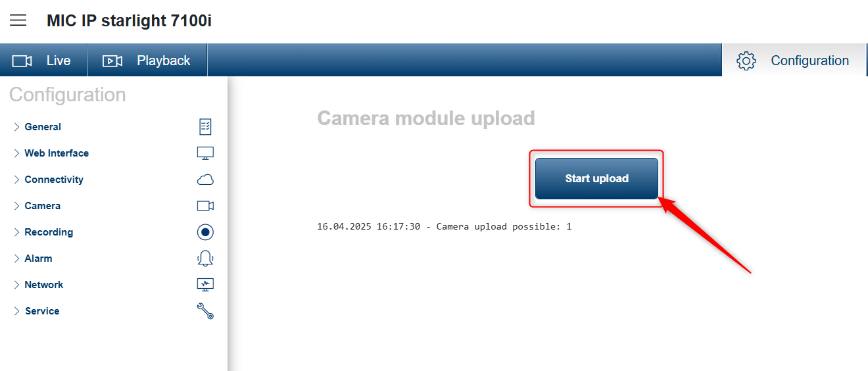Click the General checklist icon
This screenshot has width=868, height=371.
pos(205,127)
